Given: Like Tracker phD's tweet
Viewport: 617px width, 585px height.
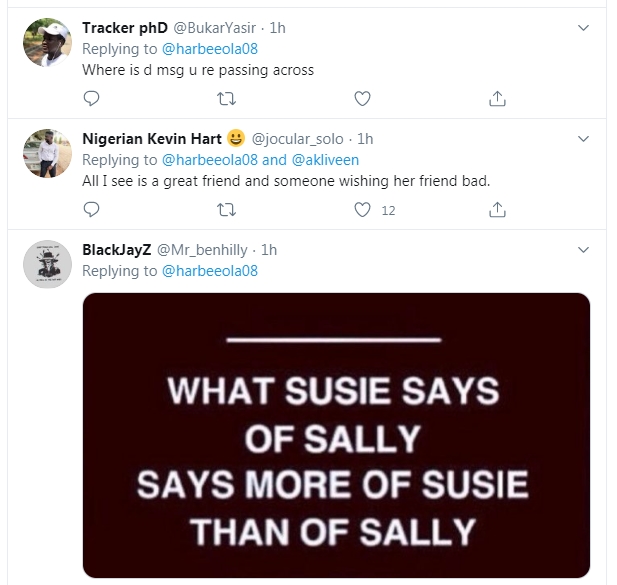Looking at the screenshot, I should pos(363,98).
